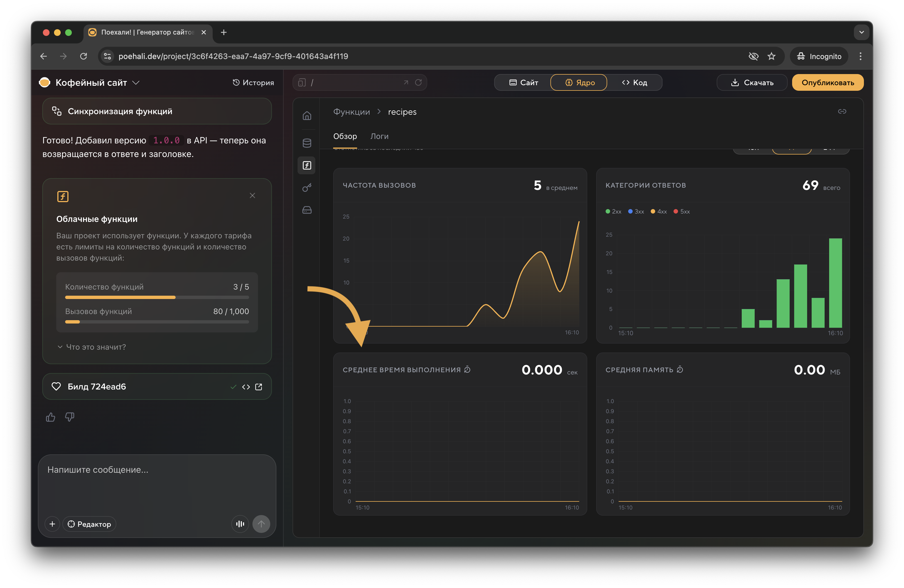Open the secrets key icon
904x588 pixels.
point(307,188)
